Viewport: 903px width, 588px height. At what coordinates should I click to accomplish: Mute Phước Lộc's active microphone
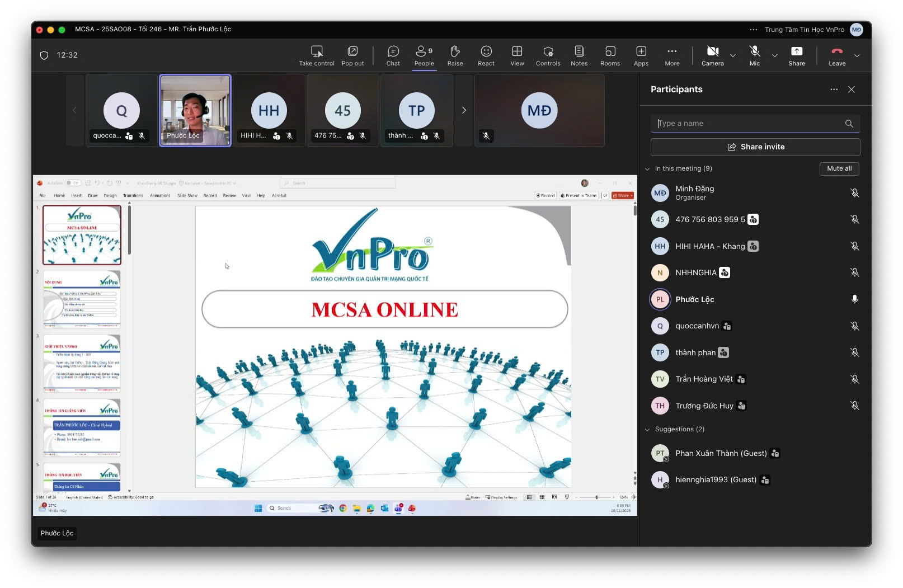pyautogui.click(x=854, y=299)
